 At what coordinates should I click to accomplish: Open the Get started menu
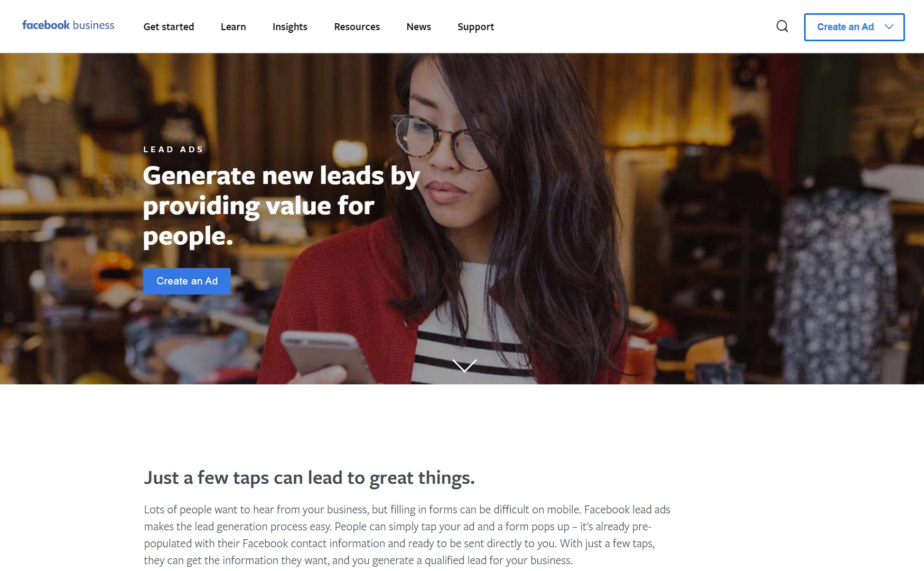tap(169, 26)
